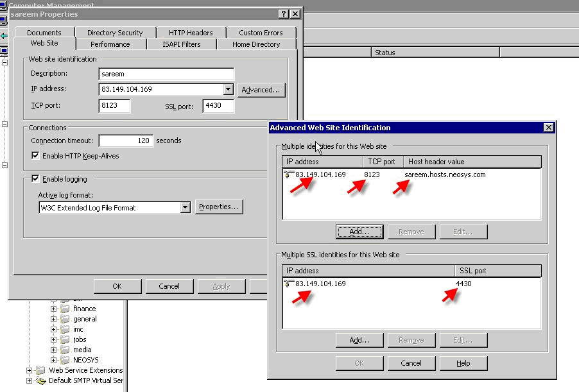This screenshot has width=579, height=392.
Task: Click the Advanced... button
Action: pyautogui.click(x=261, y=90)
